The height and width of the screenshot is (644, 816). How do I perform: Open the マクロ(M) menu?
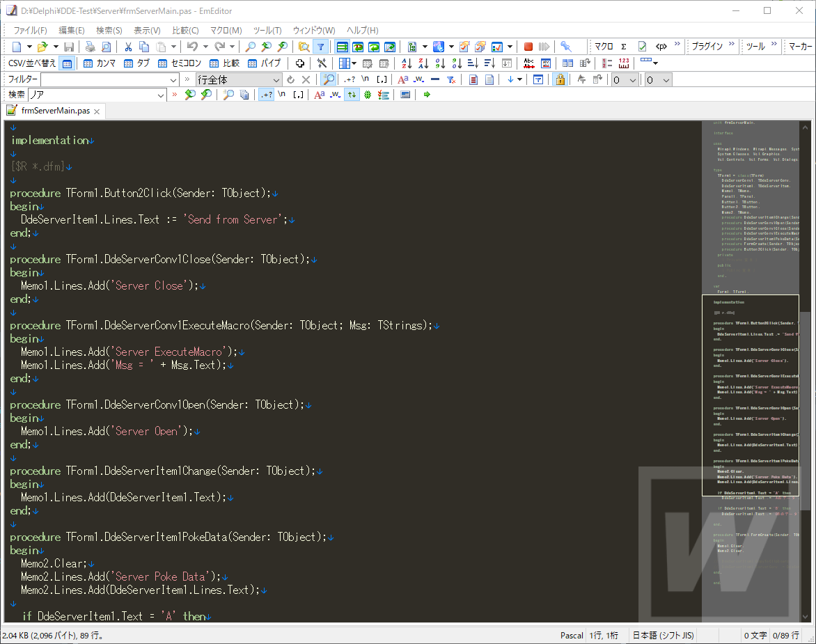[x=226, y=30]
